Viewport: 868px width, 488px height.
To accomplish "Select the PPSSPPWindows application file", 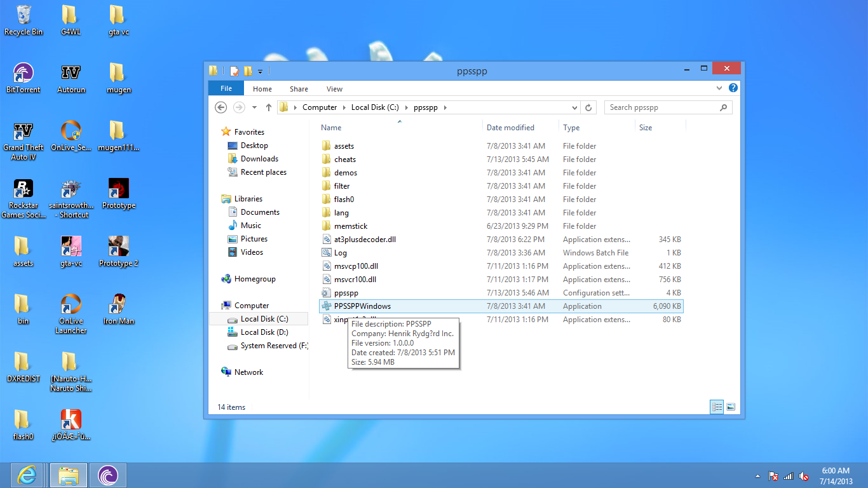I will pyautogui.click(x=362, y=306).
